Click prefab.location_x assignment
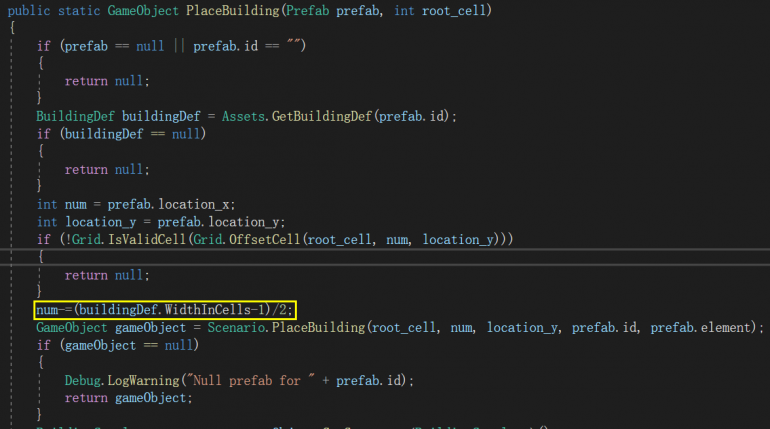The height and width of the screenshot is (429, 770). (x=171, y=204)
